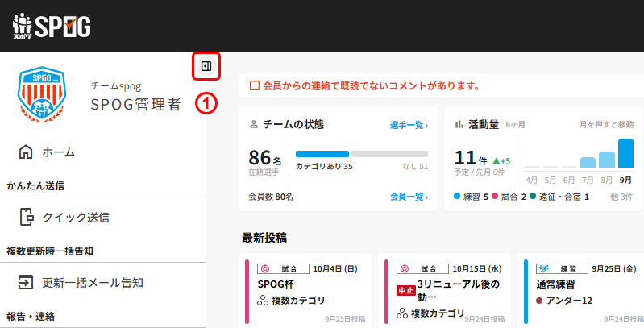Click the 報告・連絡 section label
Viewport: 644px width, 328px height.
pyautogui.click(x=31, y=317)
